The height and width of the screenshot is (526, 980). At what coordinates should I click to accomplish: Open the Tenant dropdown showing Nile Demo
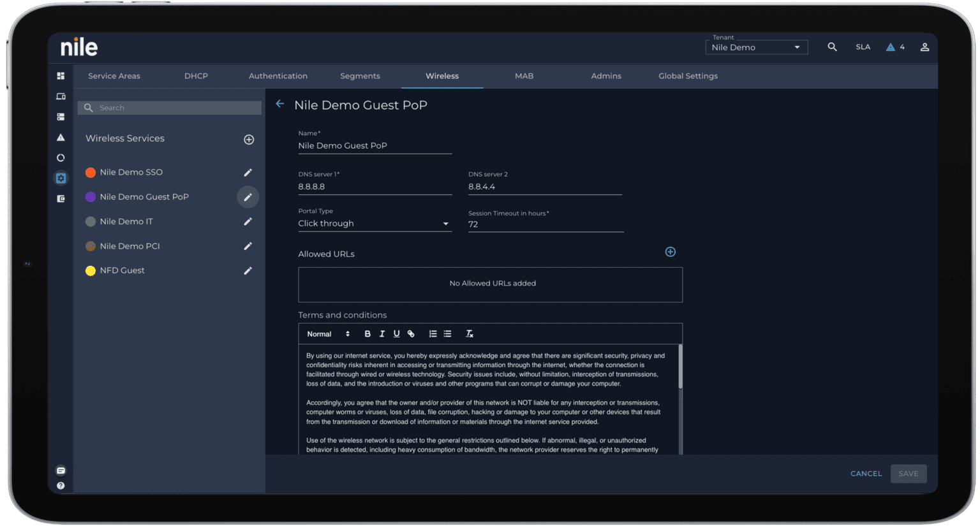pyautogui.click(x=756, y=47)
